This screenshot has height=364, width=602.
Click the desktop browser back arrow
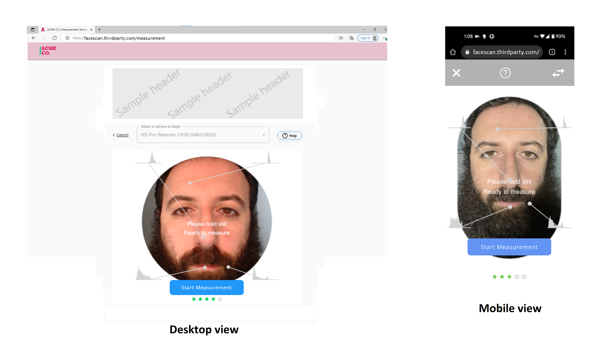(x=34, y=38)
